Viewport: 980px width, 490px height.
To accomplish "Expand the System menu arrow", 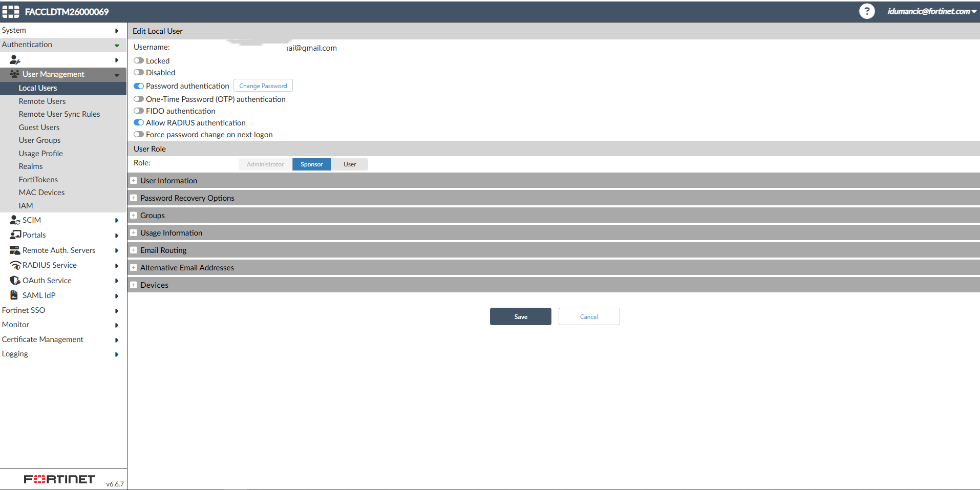I will pyautogui.click(x=117, y=31).
